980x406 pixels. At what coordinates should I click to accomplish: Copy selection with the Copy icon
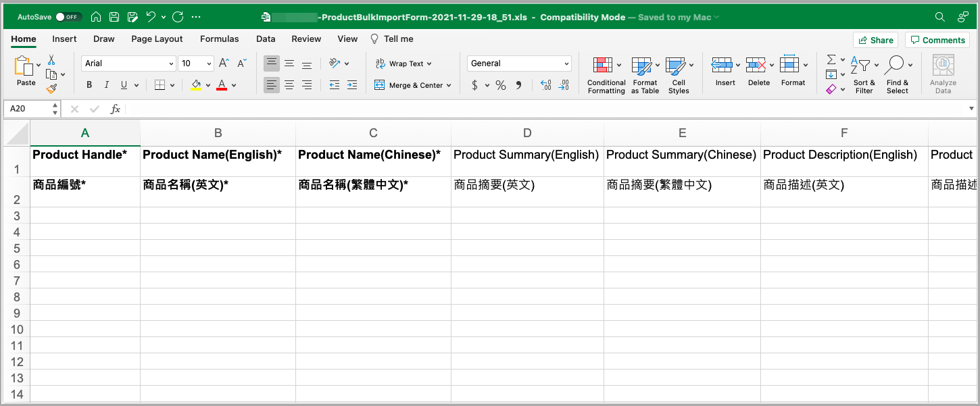(51, 74)
